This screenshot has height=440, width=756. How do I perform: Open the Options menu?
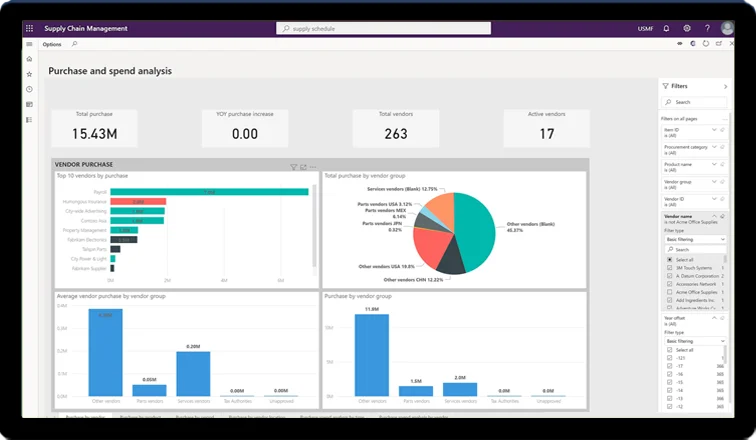click(52, 44)
